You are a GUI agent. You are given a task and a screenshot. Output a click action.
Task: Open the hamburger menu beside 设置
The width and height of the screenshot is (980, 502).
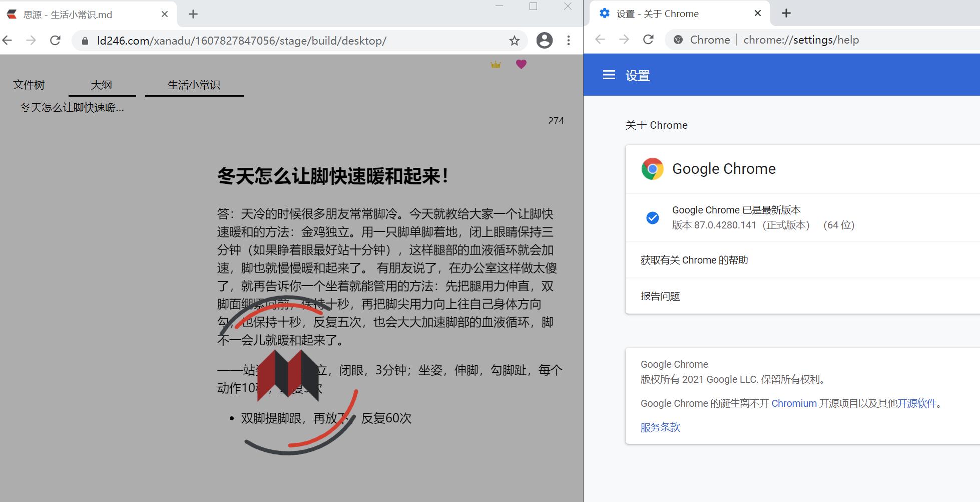click(609, 75)
